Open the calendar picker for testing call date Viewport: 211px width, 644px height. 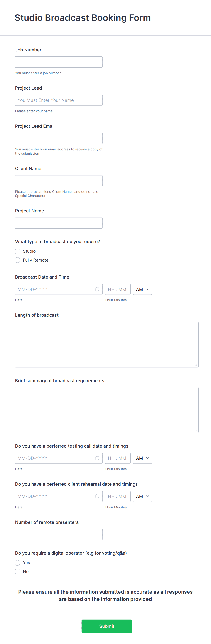(98, 458)
